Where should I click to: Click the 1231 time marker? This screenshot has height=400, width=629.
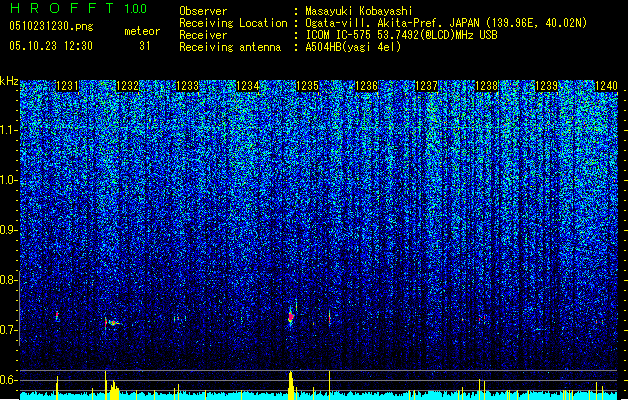(x=67, y=86)
